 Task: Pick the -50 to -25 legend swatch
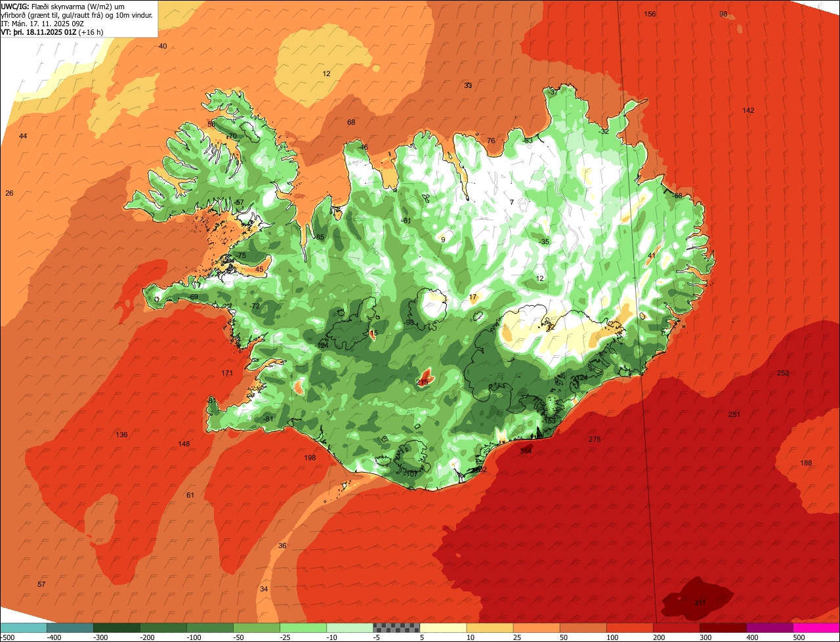(x=257, y=628)
